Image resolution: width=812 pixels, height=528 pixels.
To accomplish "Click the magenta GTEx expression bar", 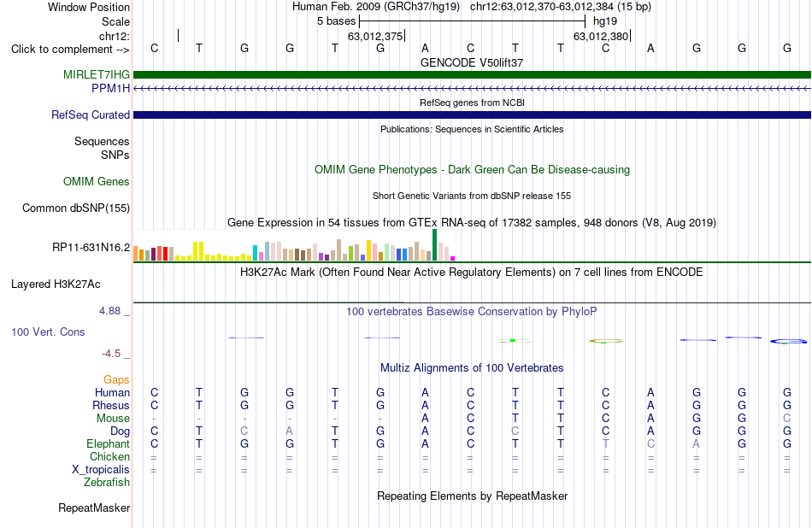I will pos(453,258).
